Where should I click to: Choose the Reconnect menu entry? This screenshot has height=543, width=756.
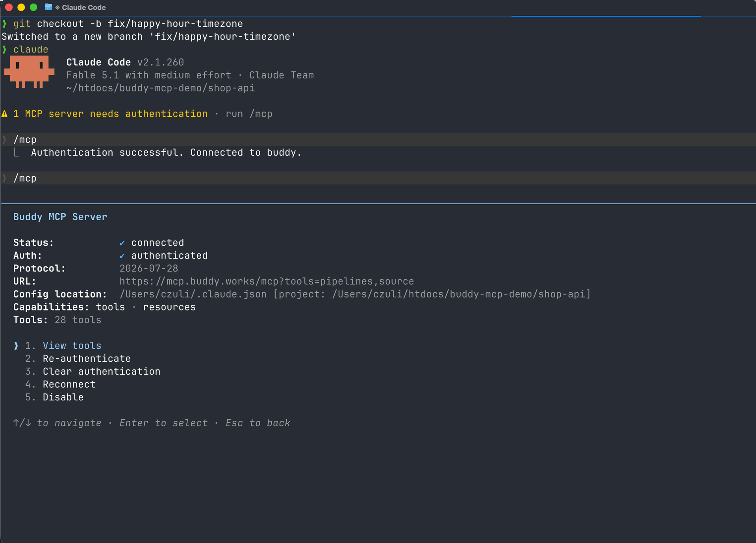coord(69,384)
